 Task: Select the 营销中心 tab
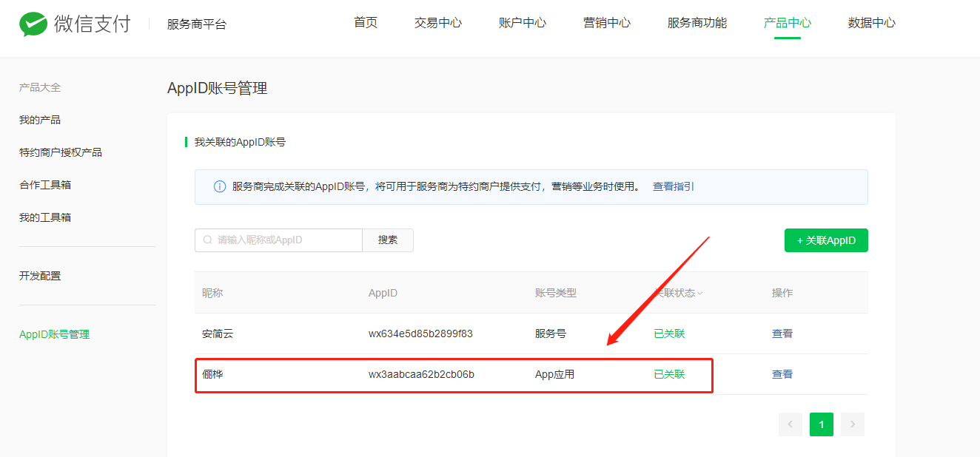click(x=607, y=23)
